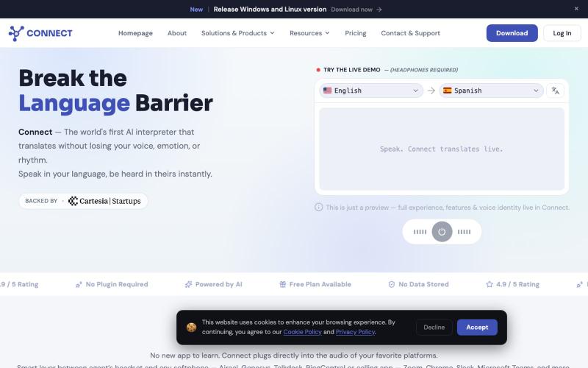This screenshot has width=588, height=368.
Task: Click the translate icon button
Action: click(556, 91)
